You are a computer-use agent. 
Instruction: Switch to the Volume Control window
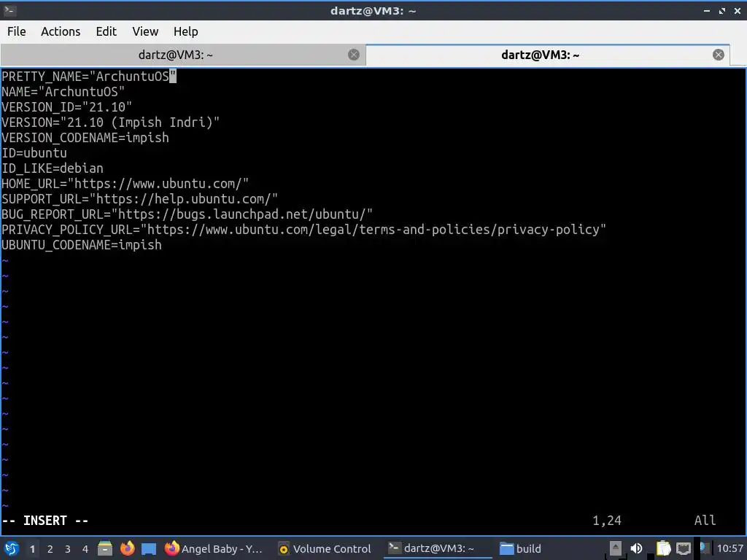(325, 548)
